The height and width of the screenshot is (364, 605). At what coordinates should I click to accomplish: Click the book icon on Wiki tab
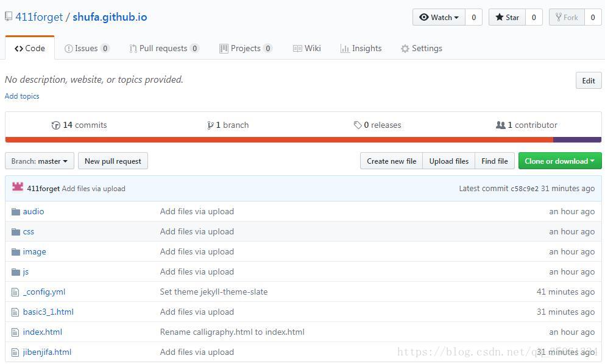tap(297, 49)
